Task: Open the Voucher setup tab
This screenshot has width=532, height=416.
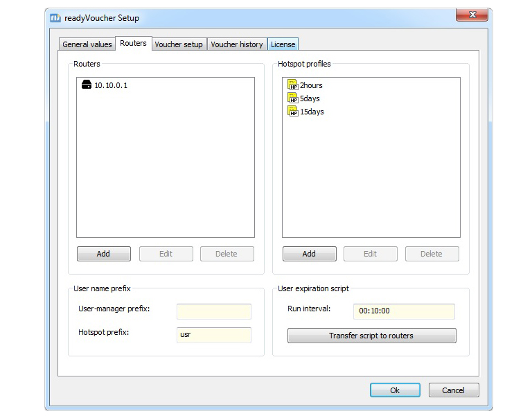Action: click(x=179, y=44)
